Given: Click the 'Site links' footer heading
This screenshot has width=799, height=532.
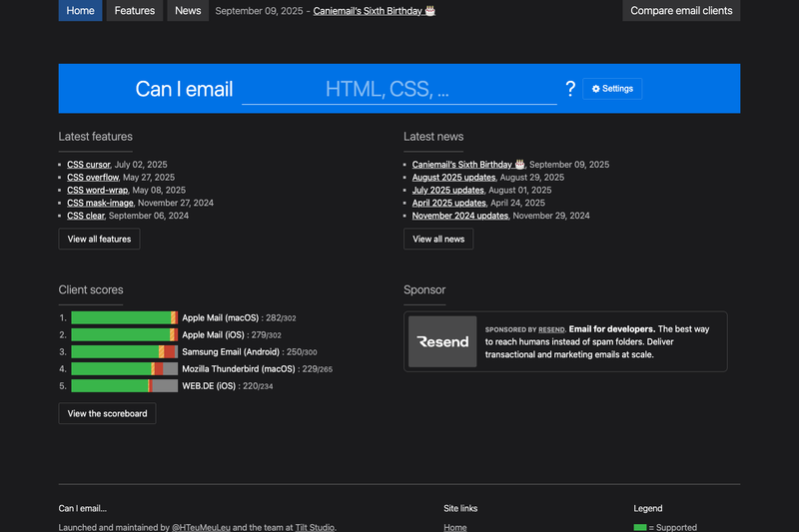Looking at the screenshot, I should pyautogui.click(x=460, y=508).
